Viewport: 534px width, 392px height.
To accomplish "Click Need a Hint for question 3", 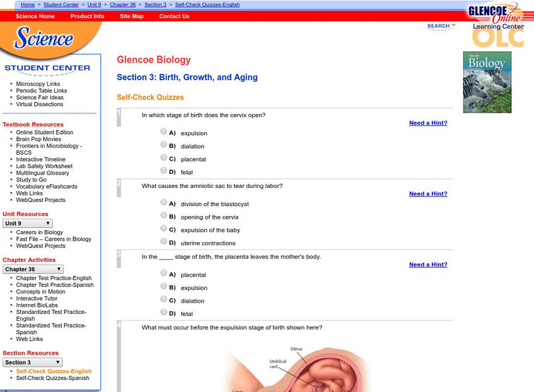I will point(428,265).
